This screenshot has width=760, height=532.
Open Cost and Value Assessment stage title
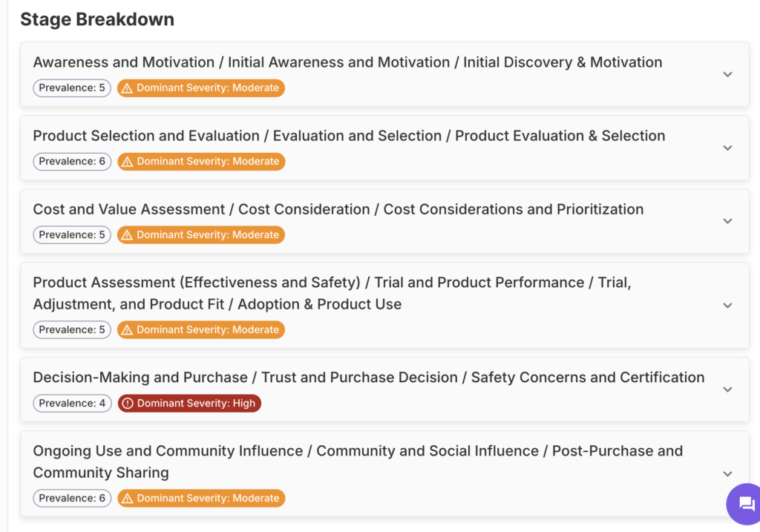point(338,209)
